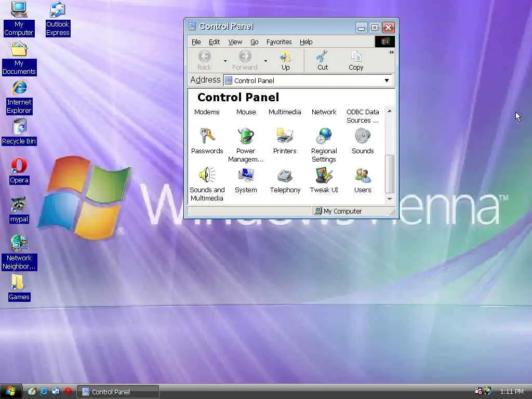Select the mypal desktop shortcut

(19, 210)
